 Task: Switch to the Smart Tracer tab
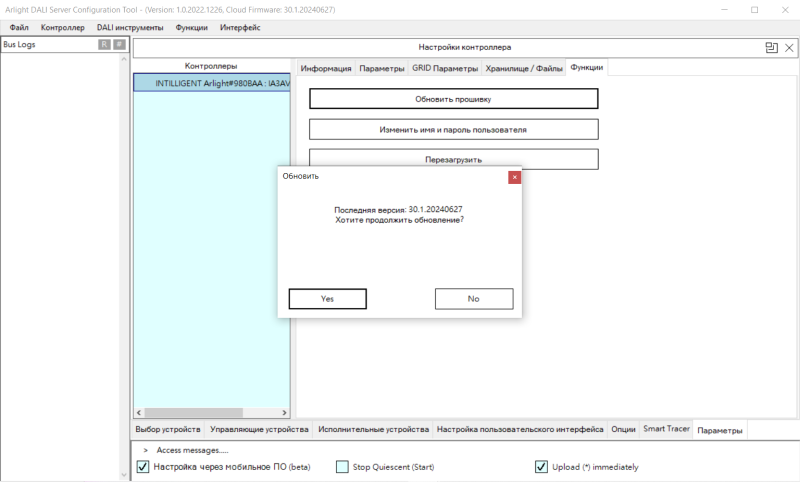[666, 429]
